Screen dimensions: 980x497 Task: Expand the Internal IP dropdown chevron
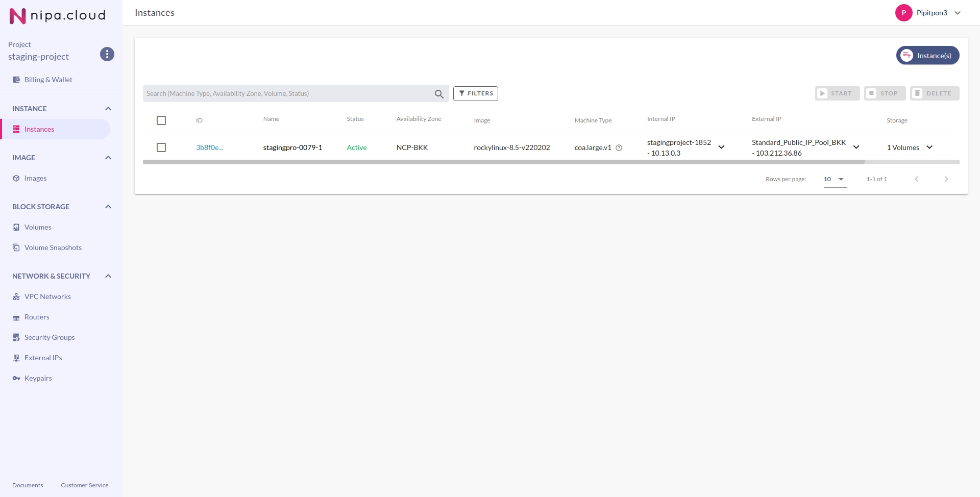coord(721,147)
